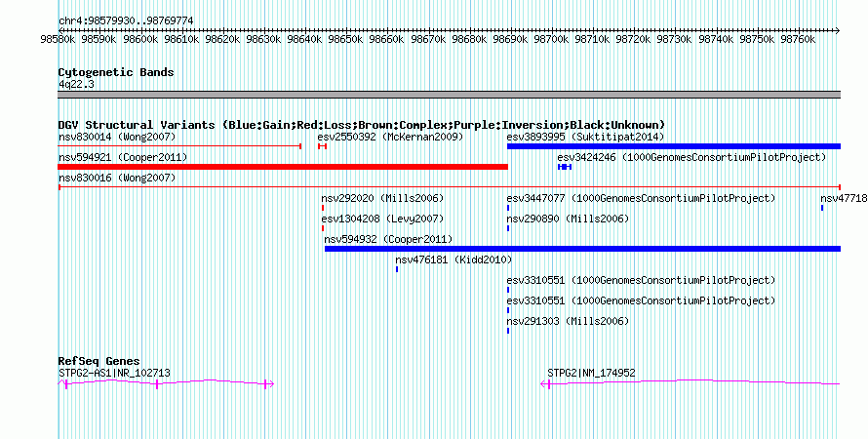Click the 98580k ruler tick label

tap(59, 39)
